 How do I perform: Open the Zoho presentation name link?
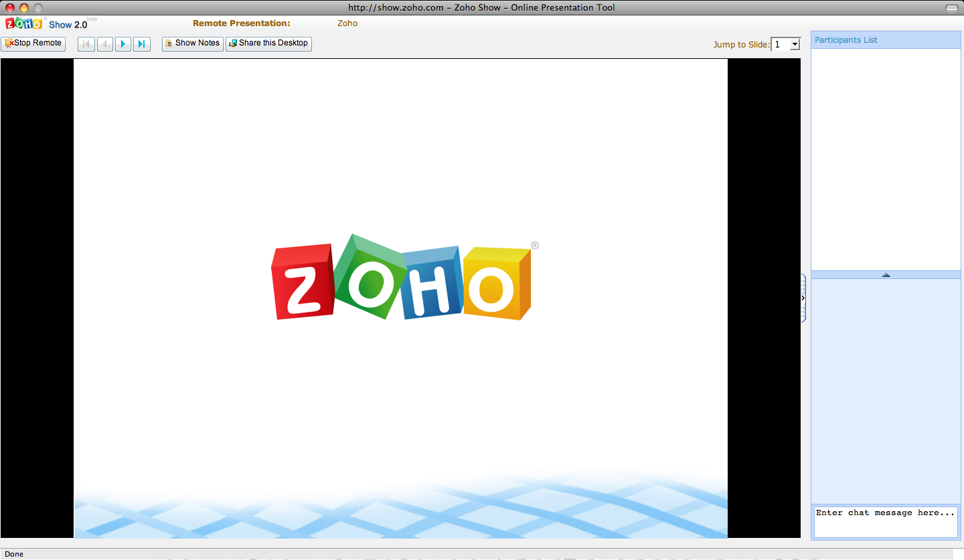(x=347, y=23)
